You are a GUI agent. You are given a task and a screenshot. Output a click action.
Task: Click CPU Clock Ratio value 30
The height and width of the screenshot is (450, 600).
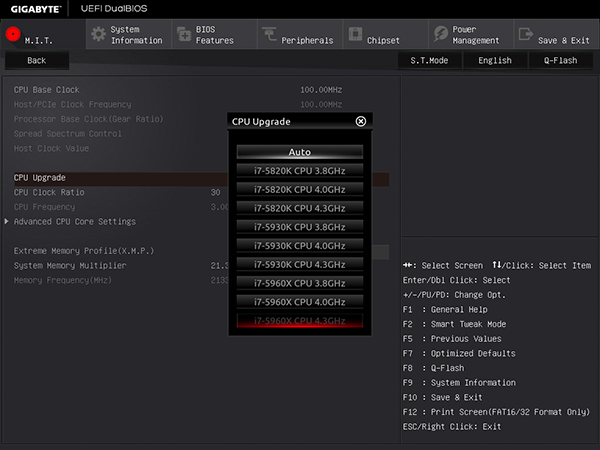[215, 192]
